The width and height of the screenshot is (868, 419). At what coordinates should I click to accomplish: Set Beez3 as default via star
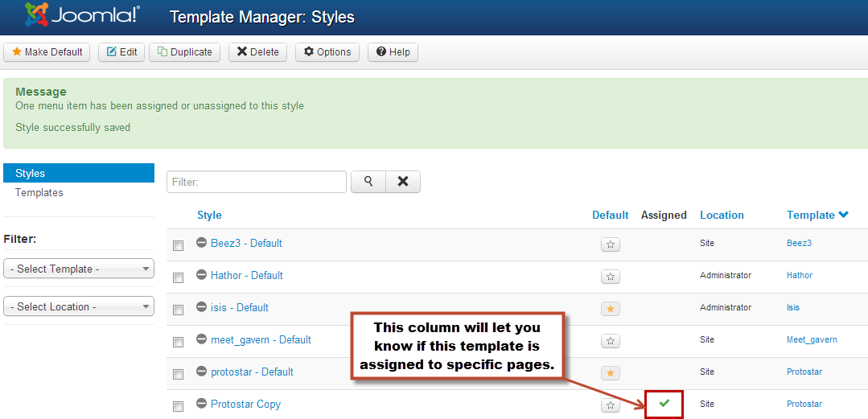coord(611,244)
